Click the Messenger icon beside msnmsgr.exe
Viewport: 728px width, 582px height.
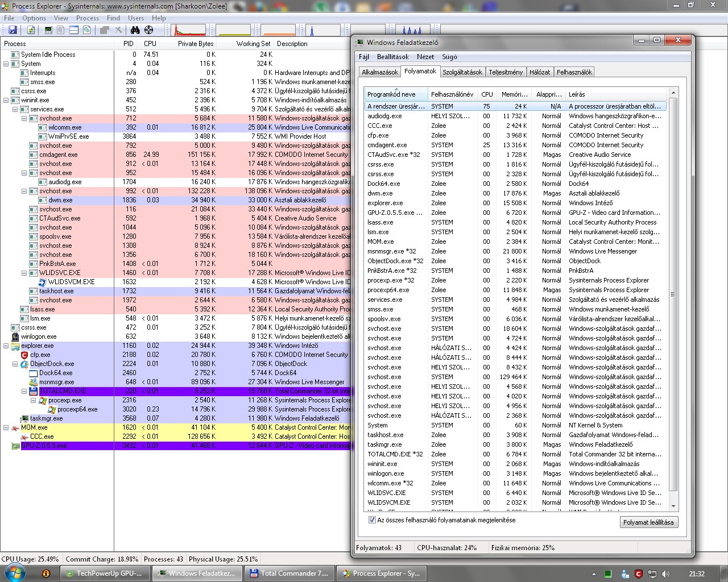point(34,382)
